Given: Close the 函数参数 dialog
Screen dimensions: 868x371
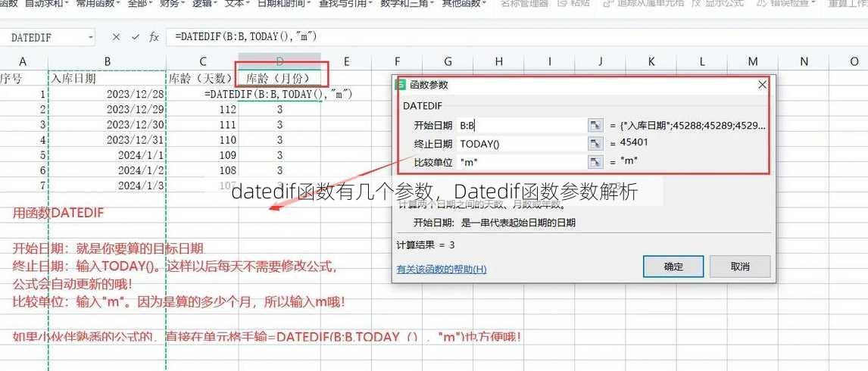Looking at the screenshot, I should 762,85.
